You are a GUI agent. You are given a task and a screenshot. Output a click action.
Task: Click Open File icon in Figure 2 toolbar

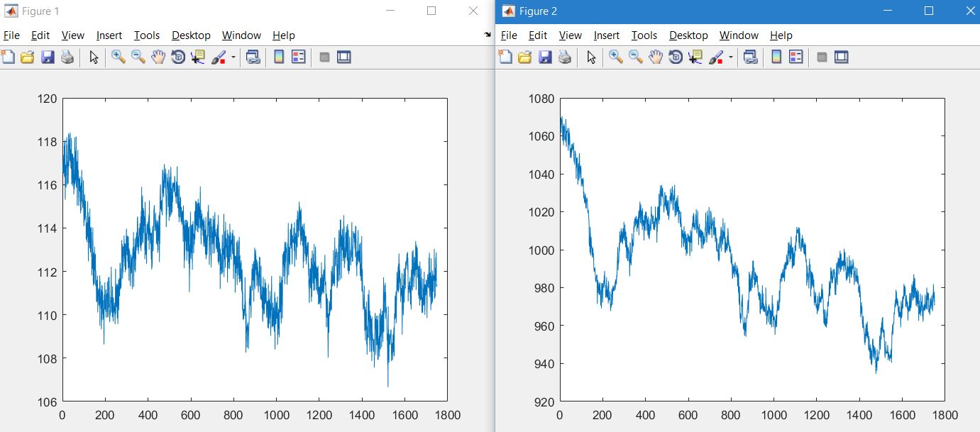524,57
